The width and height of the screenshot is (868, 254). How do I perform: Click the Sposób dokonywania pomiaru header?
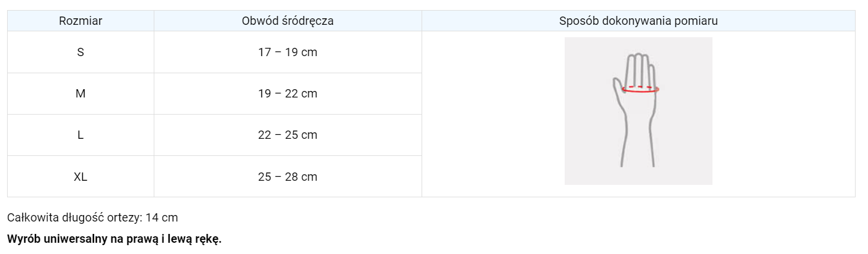(638, 21)
